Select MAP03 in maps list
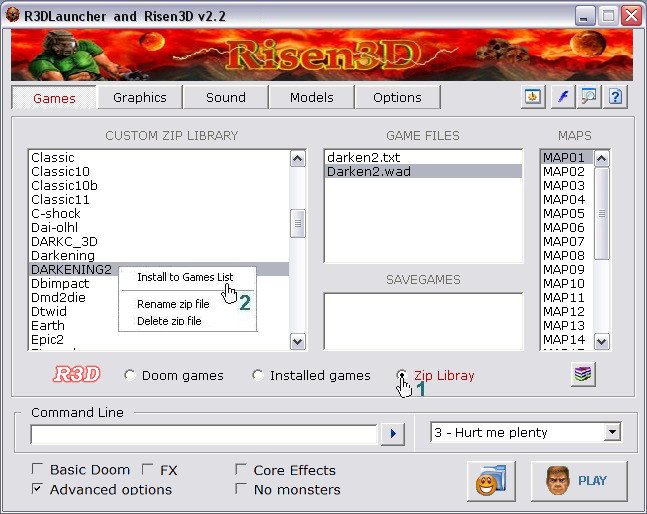The width and height of the screenshot is (647, 514). pos(567,186)
